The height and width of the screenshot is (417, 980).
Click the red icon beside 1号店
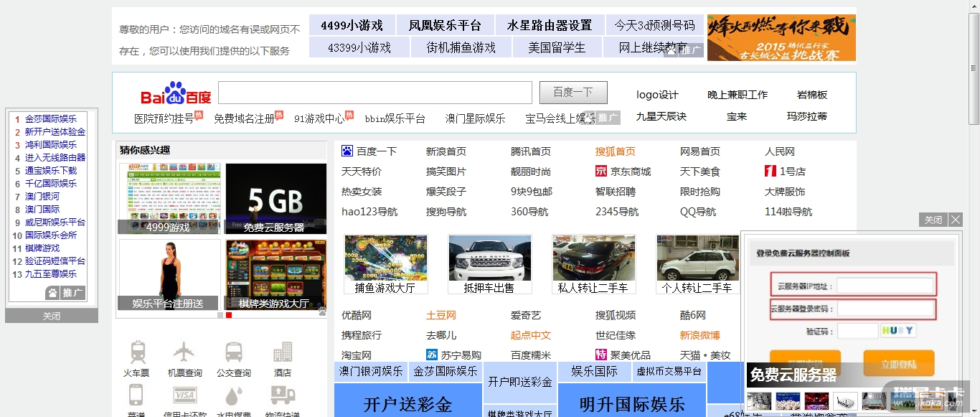coord(771,172)
